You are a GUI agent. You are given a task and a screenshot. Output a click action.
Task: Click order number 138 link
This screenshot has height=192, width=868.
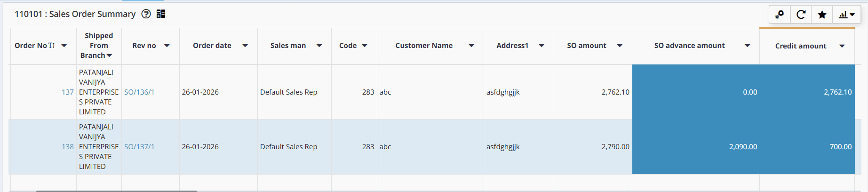click(x=68, y=147)
